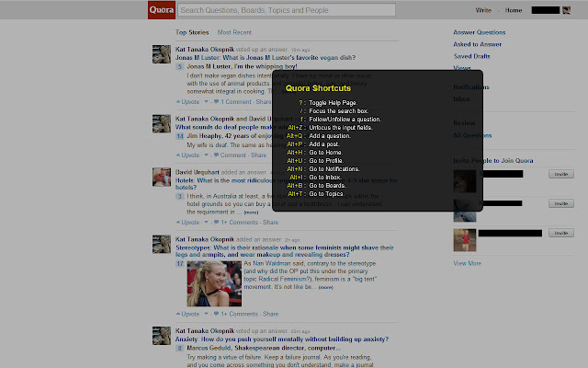Switch to Most Recent tab
The height and width of the screenshot is (368, 588).
coord(234,32)
